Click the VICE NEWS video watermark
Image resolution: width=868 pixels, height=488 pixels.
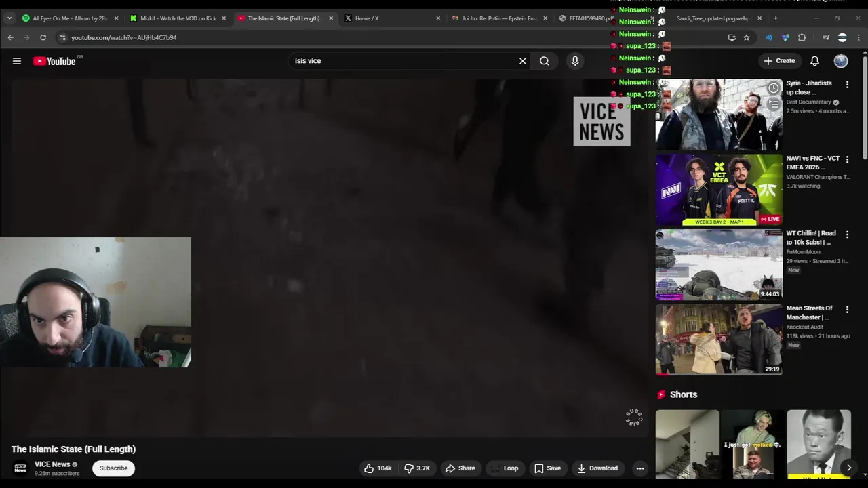coord(601,121)
